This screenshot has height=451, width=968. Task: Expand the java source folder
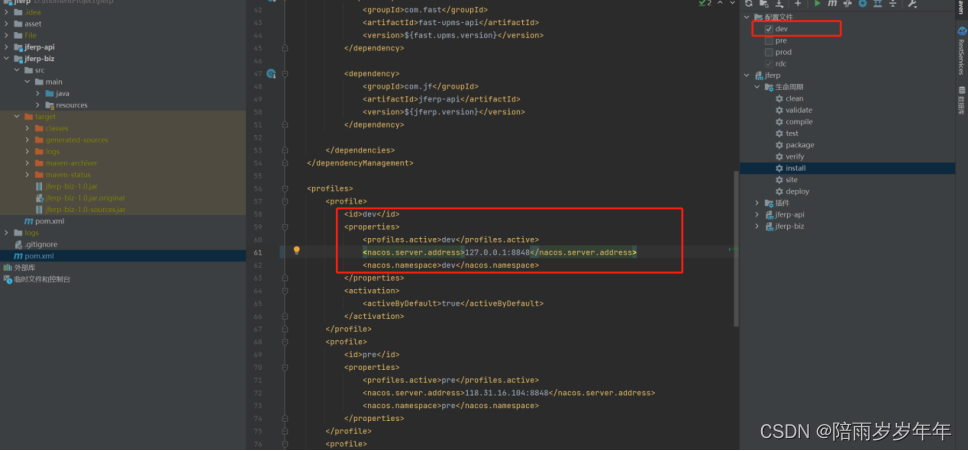coord(38,93)
